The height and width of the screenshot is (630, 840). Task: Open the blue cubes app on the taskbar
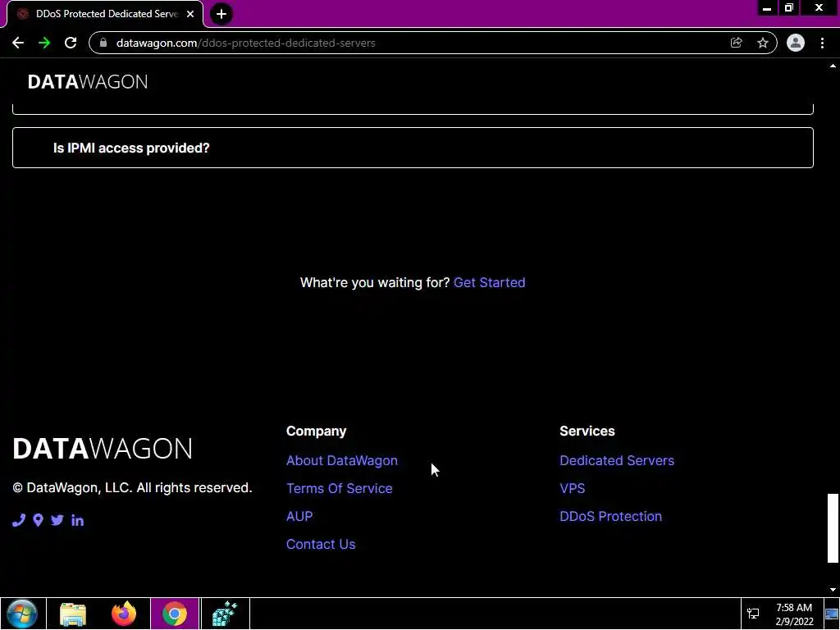(225, 614)
